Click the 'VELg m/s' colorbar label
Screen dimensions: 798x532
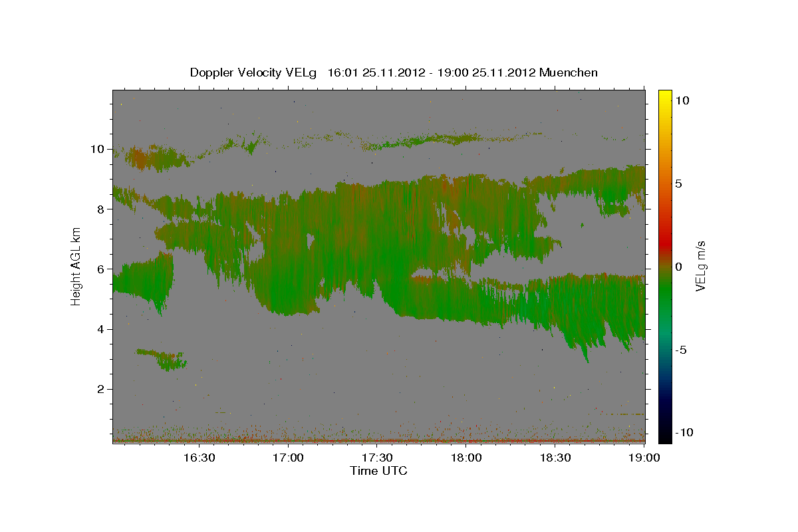pos(700,266)
